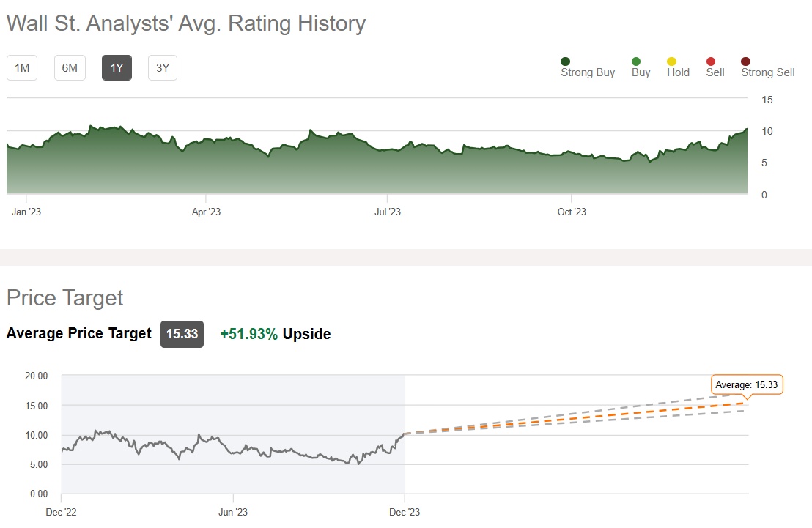Select the 1Y time range tab
Screen dimensions: 812x528
click(117, 68)
